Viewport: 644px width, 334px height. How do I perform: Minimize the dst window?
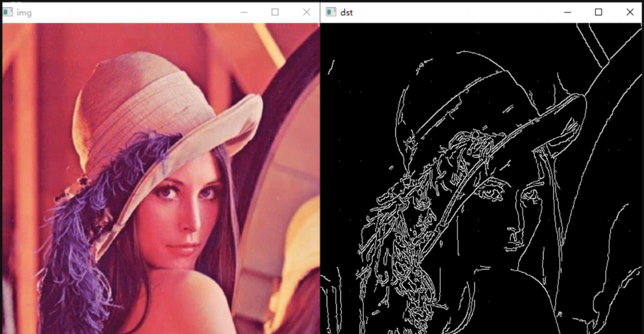(x=568, y=12)
